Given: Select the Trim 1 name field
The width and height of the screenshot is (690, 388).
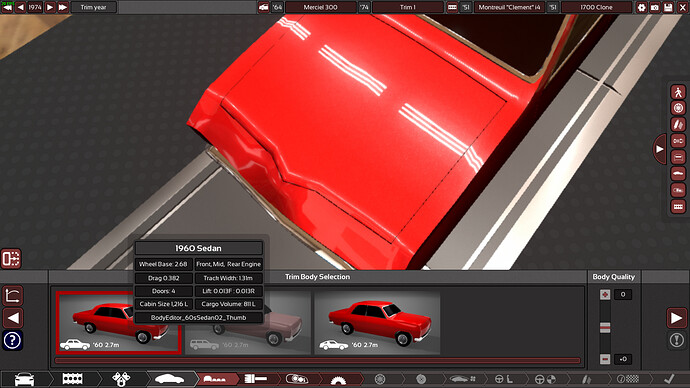Looking at the screenshot, I should coord(407,7).
